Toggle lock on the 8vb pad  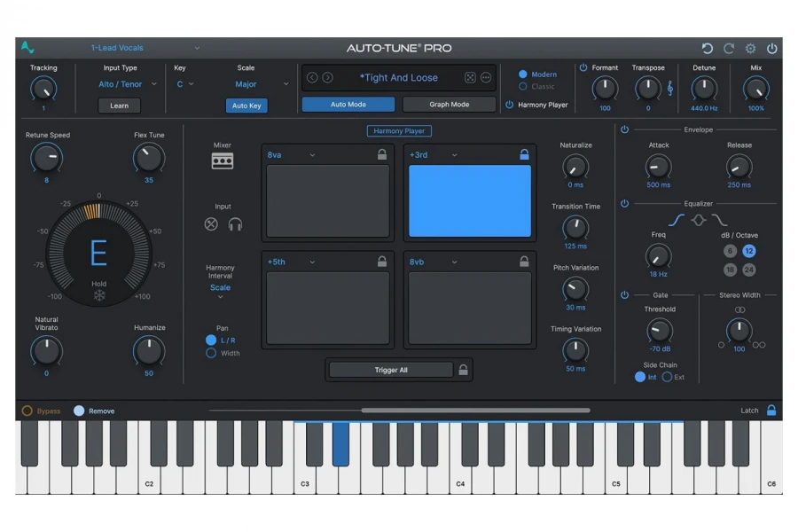[524, 262]
